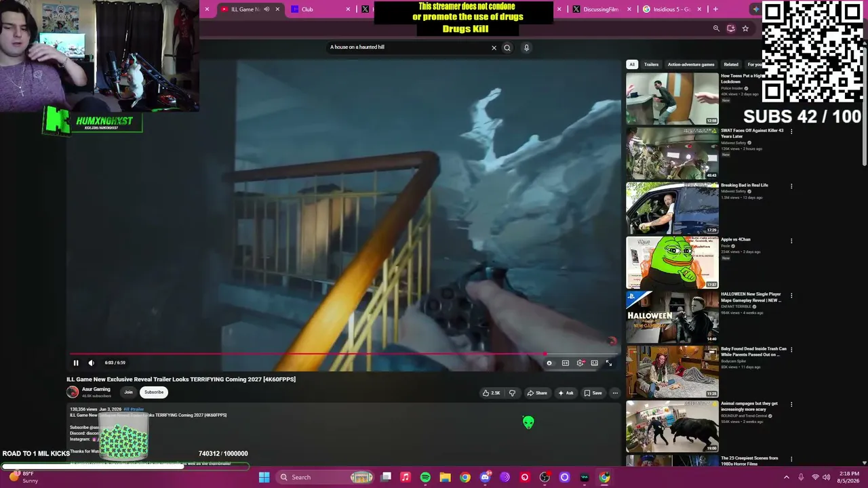Open Asur Gaming channel avatar

tap(73, 392)
